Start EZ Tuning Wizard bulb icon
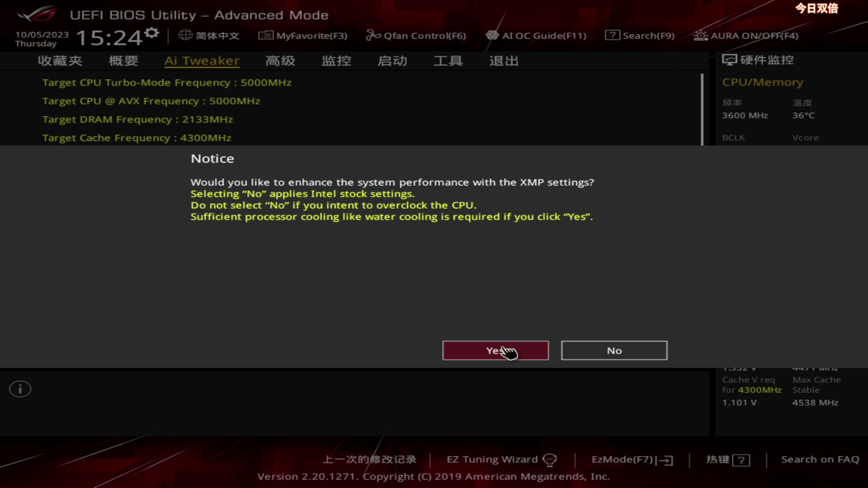Screen dimensions: 868x488 click(550, 460)
